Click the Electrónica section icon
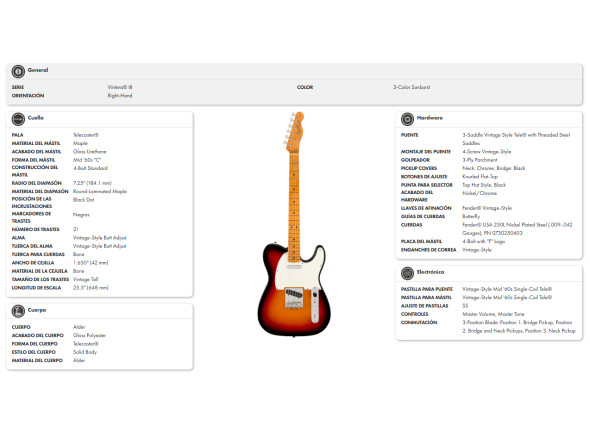Image resolution: width=590 pixels, height=434 pixels. click(407, 273)
